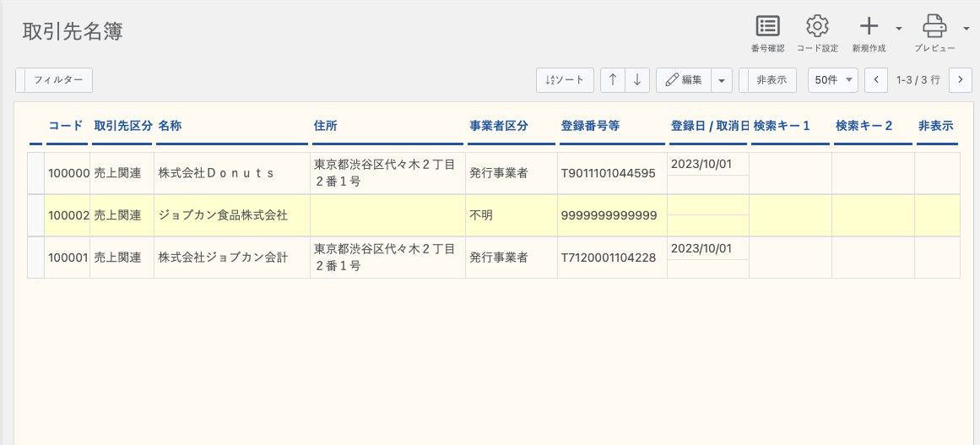Screen dimensions: 980x445
Task: Click 登録日 / 取消日 column header
Action: [709, 126]
